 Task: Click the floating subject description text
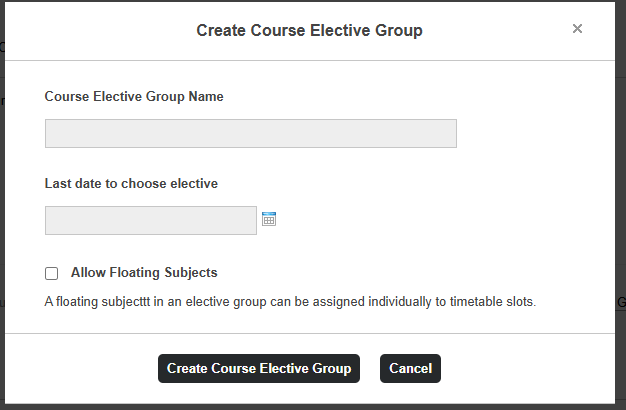point(290,301)
